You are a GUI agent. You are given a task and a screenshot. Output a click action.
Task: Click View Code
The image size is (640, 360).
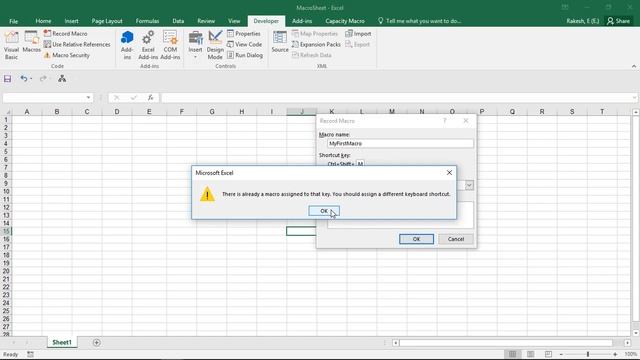click(x=244, y=44)
